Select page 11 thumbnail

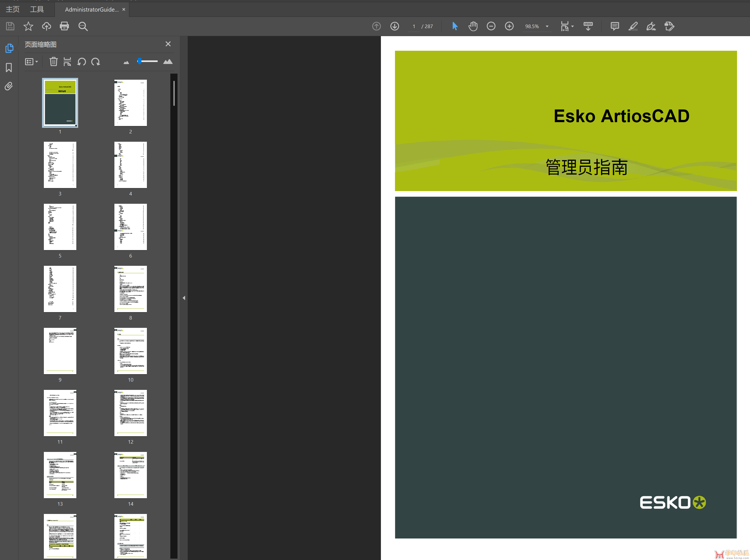point(60,413)
